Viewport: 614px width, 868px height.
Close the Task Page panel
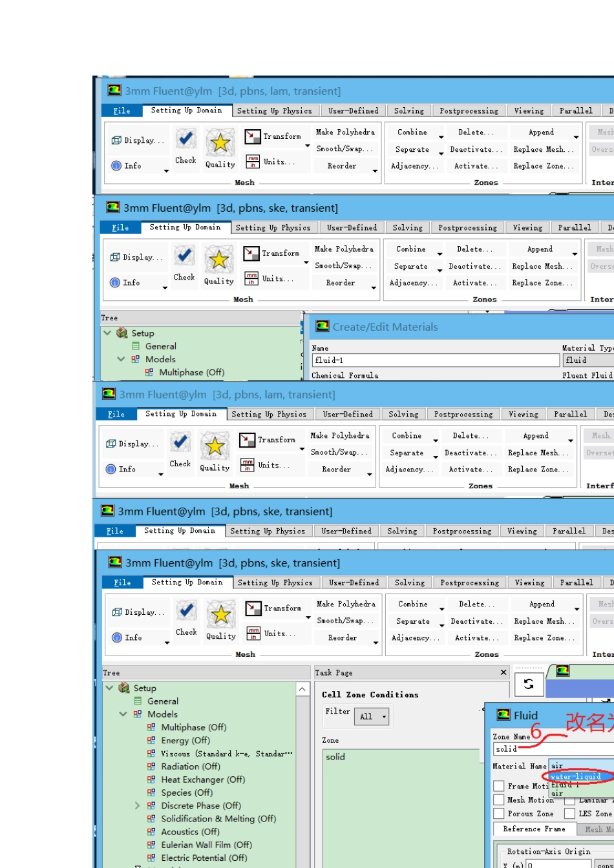(x=503, y=672)
